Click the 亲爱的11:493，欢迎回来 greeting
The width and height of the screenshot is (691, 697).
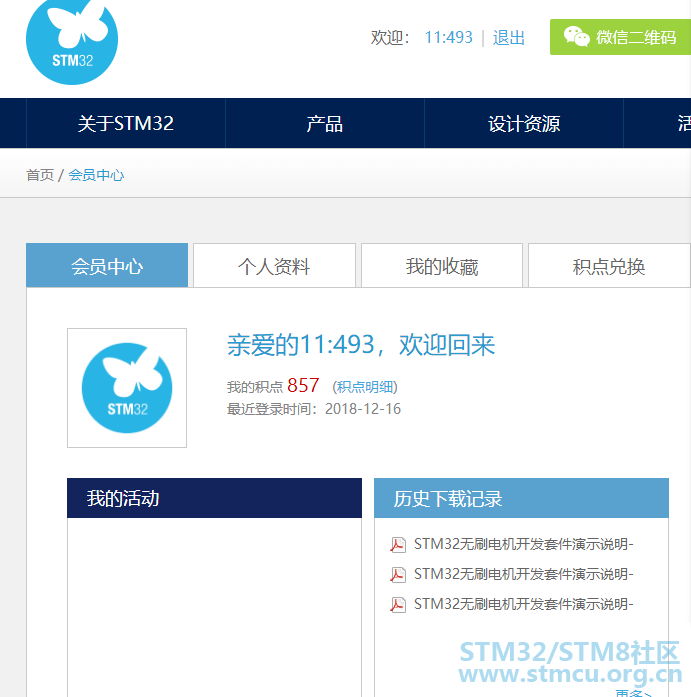361,345
